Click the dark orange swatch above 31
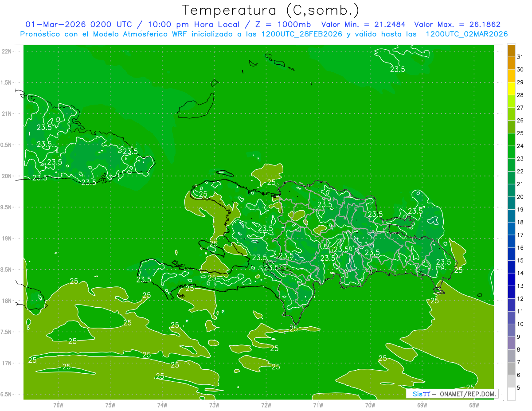The width and height of the screenshot is (532, 411). click(511, 51)
